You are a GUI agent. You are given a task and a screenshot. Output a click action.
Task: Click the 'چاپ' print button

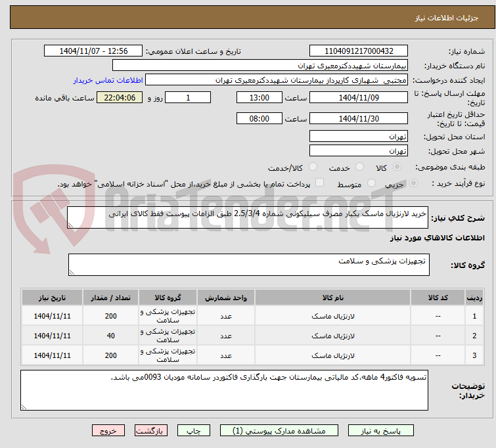tap(193, 431)
